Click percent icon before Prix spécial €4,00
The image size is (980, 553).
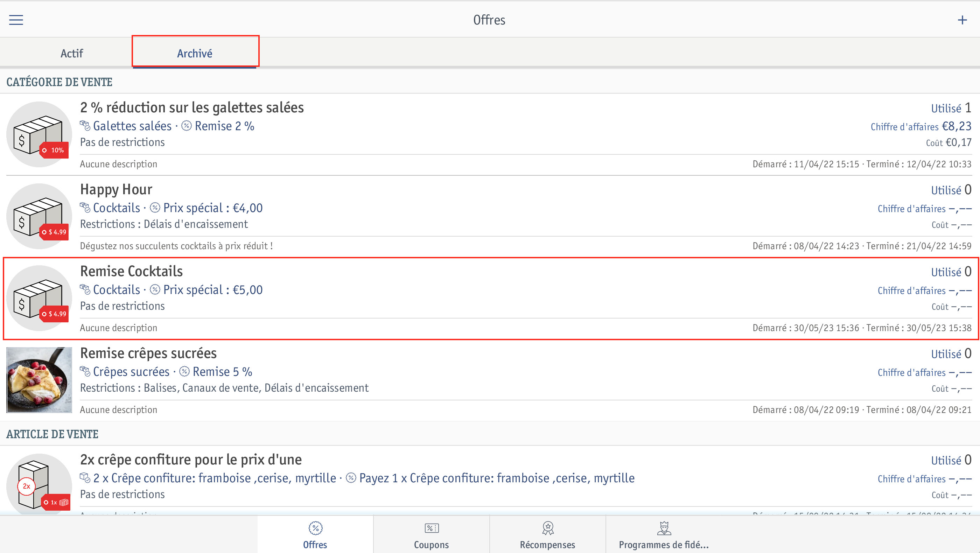155,208
